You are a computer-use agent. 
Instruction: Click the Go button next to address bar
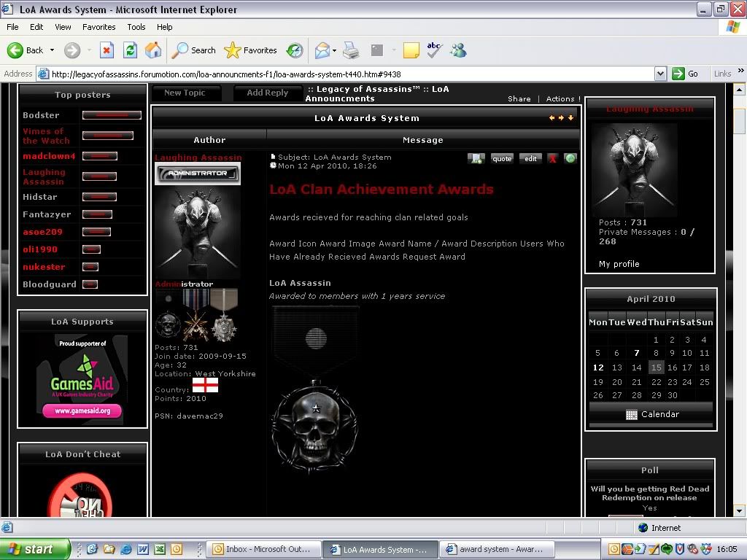686,74
